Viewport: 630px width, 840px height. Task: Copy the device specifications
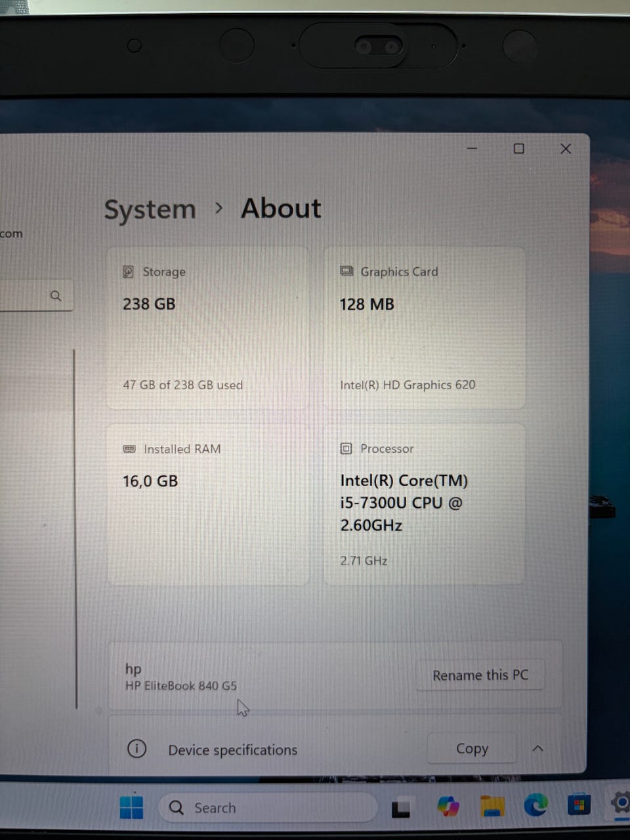click(x=472, y=748)
